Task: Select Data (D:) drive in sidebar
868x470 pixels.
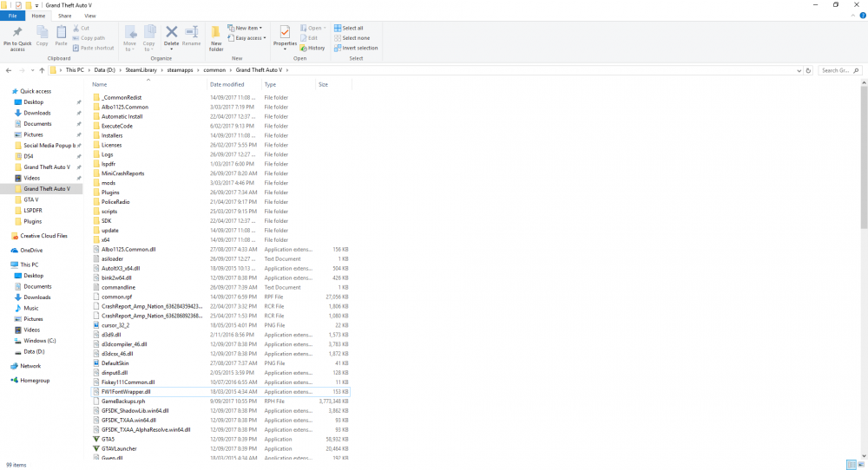Action: point(34,352)
